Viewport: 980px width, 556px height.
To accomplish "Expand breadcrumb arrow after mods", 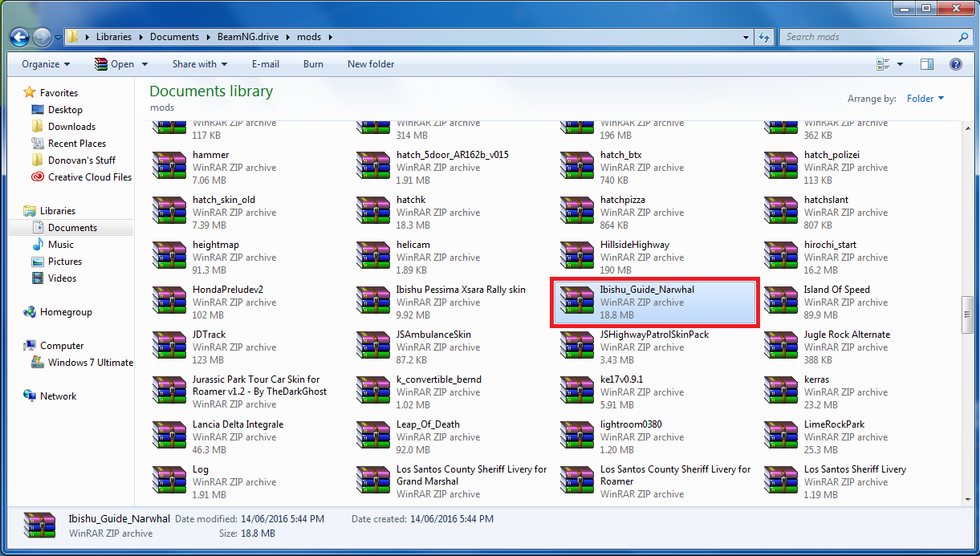I will [x=329, y=37].
